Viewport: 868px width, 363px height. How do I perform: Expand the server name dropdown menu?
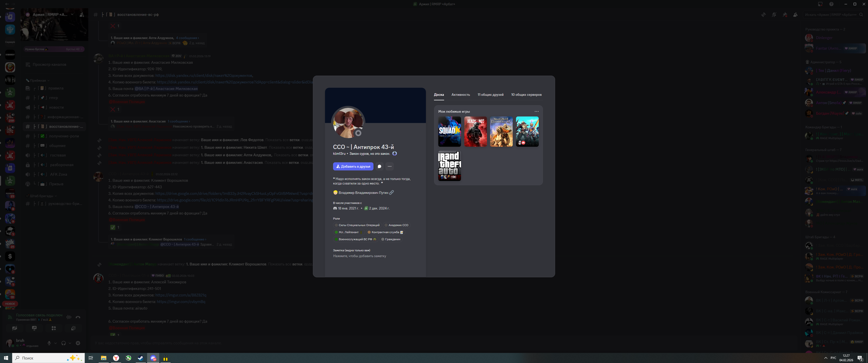click(72, 14)
